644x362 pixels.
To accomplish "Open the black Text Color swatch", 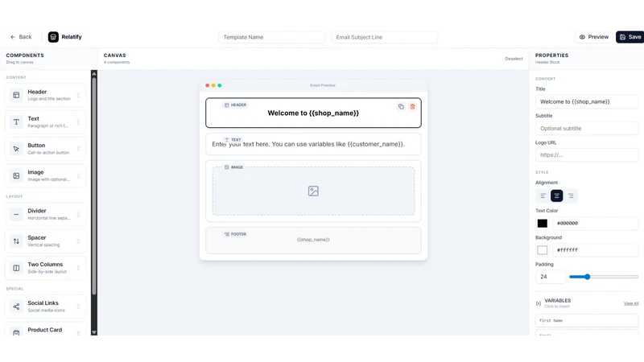I will [542, 224].
